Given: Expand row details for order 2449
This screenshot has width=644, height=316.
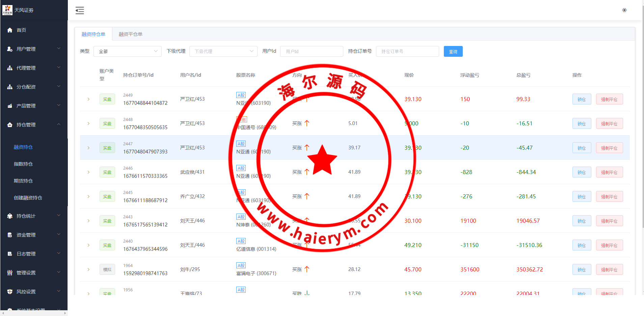Looking at the screenshot, I should (x=88, y=99).
